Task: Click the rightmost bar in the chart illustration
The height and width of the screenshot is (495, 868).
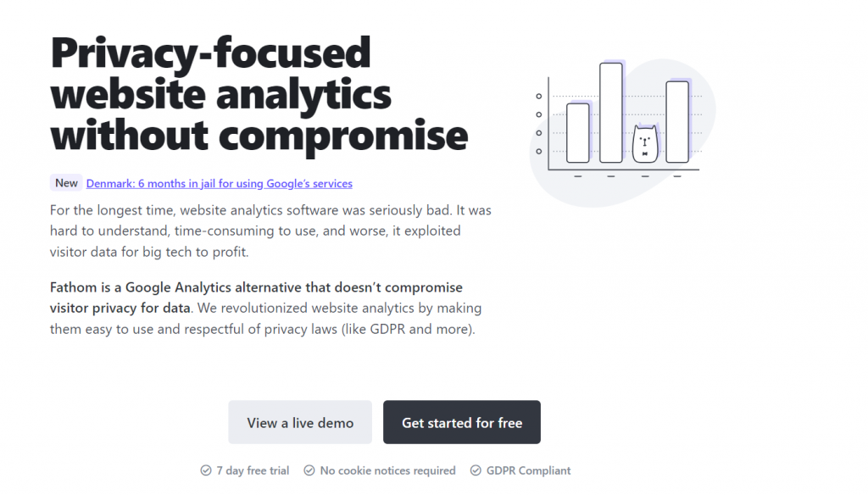Action: [x=677, y=122]
